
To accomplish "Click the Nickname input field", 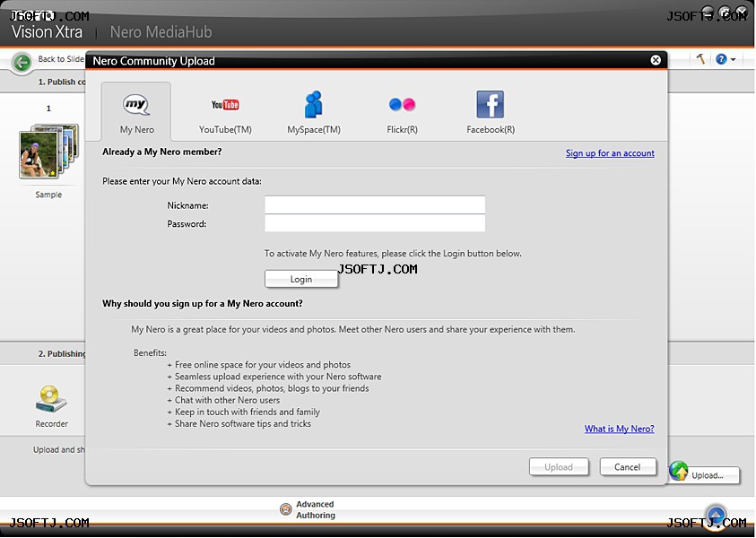I will [x=375, y=204].
